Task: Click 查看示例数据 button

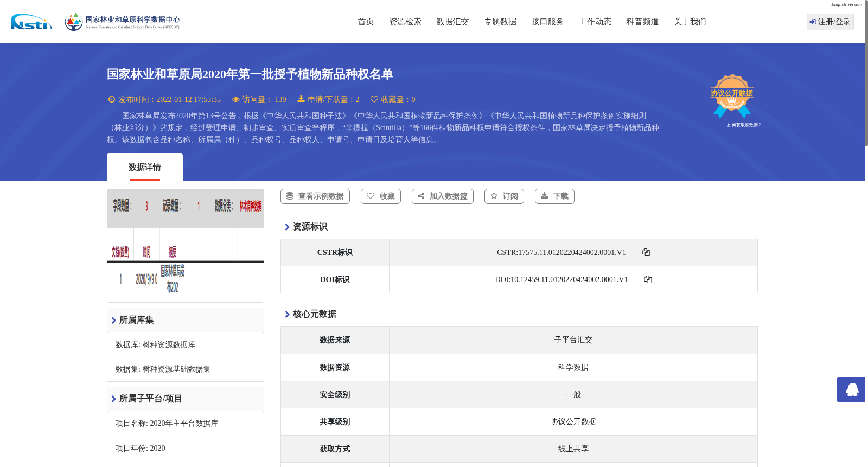Action: coord(315,196)
